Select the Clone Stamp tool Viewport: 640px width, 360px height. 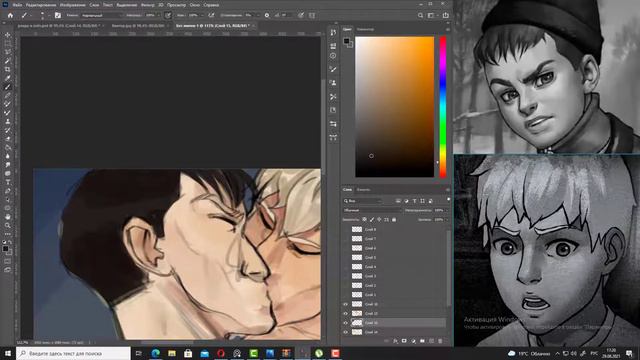(x=8, y=121)
